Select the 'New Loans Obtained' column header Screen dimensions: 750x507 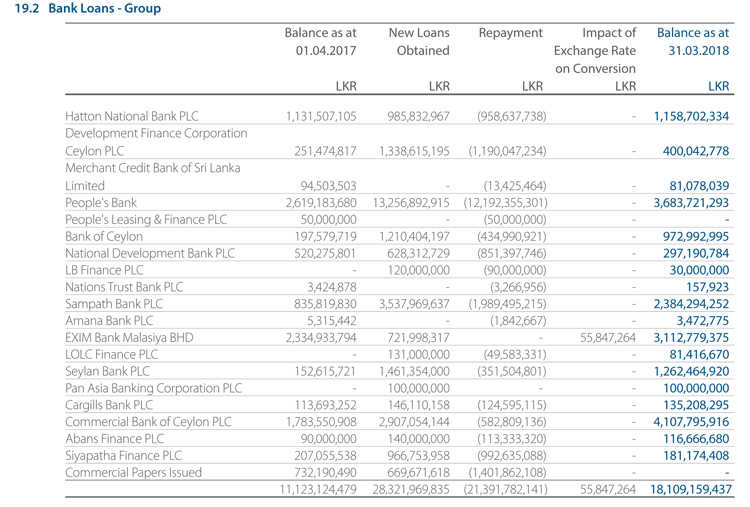(419, 42)
